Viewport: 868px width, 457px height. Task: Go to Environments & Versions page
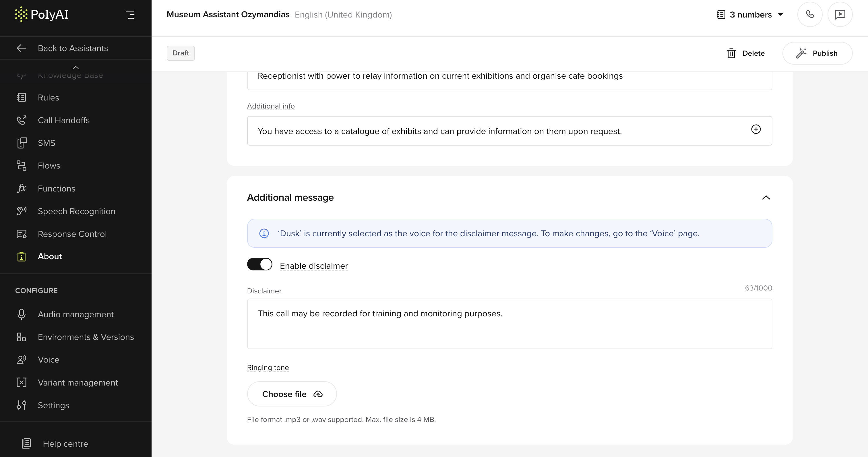[x=86, y=337]
